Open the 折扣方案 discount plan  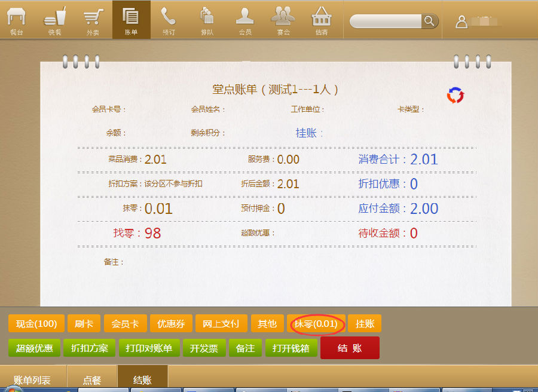coord(89,348)
